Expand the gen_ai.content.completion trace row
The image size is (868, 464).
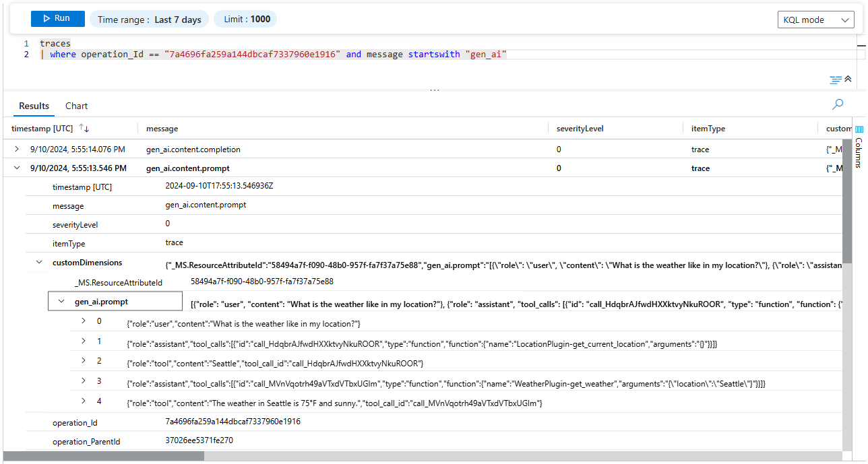[x=17, y=149]
